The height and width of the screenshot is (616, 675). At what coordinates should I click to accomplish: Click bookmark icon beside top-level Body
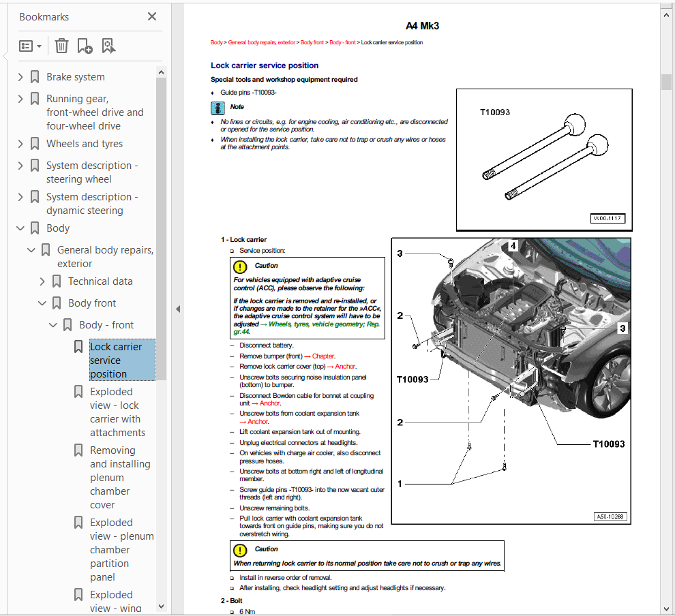pos(35,228)
